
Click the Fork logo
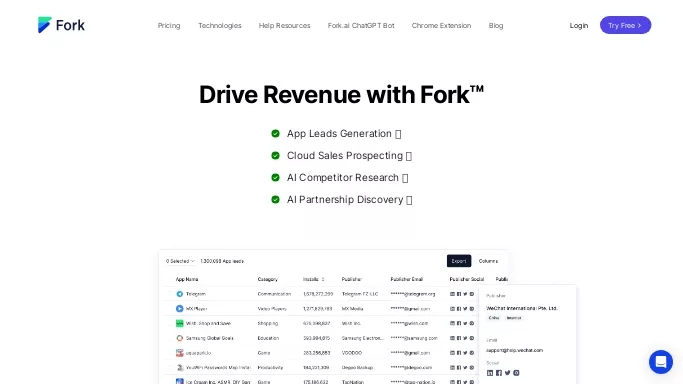tap(61, 25)
